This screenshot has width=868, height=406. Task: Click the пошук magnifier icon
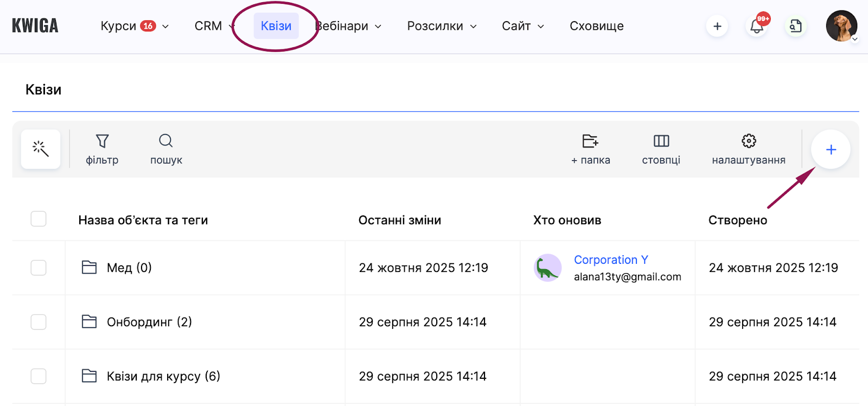[166, 142]
